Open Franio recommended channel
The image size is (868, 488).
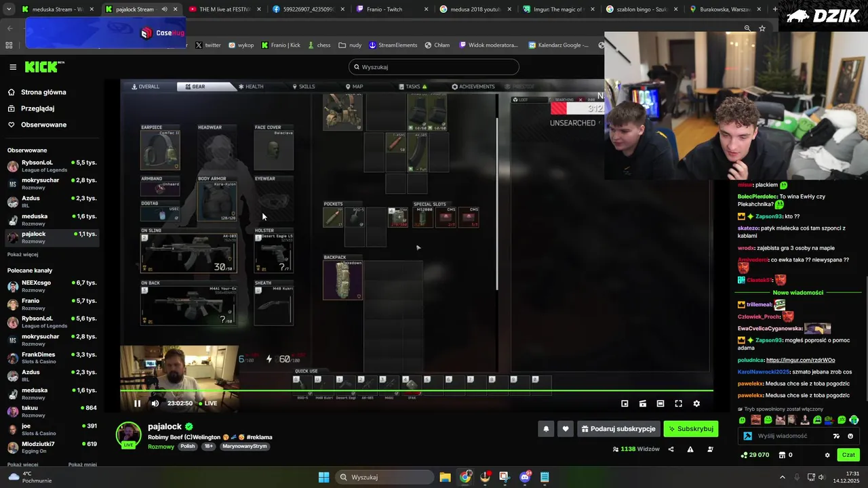point(52,304)
